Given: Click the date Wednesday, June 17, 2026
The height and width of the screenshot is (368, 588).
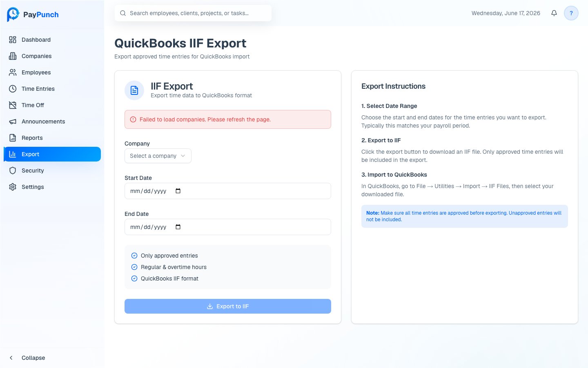Looking at the screenshot, I should [506, 13].
